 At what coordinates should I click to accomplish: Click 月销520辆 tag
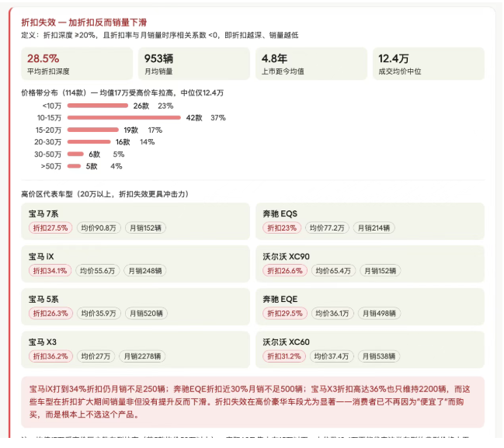coord(146,314)
